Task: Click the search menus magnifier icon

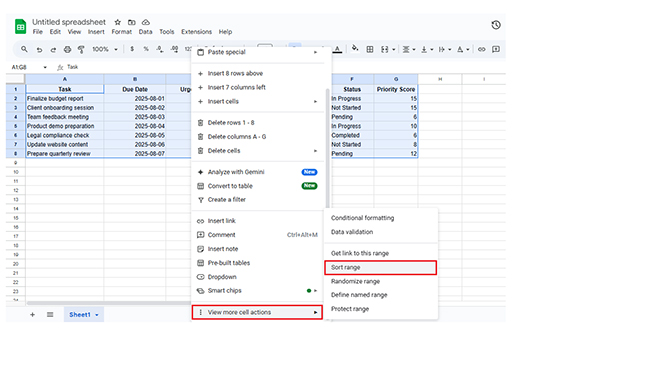Action: pos(24,49)
